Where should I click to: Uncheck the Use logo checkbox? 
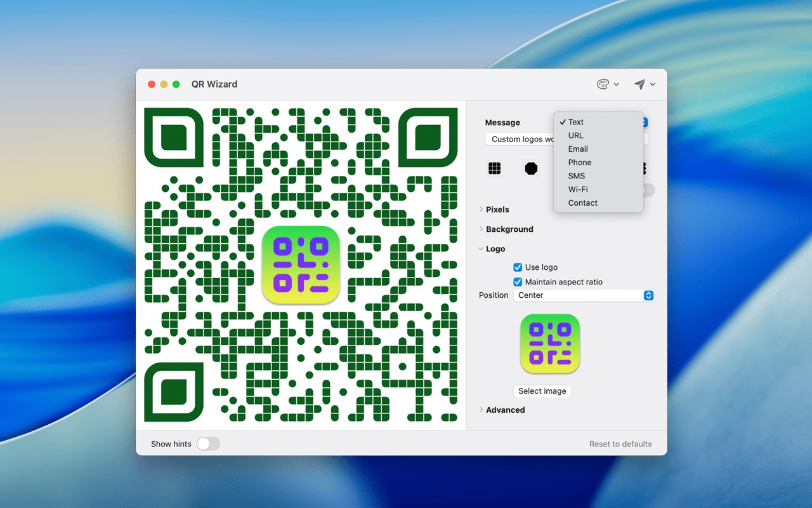point(518,267)
